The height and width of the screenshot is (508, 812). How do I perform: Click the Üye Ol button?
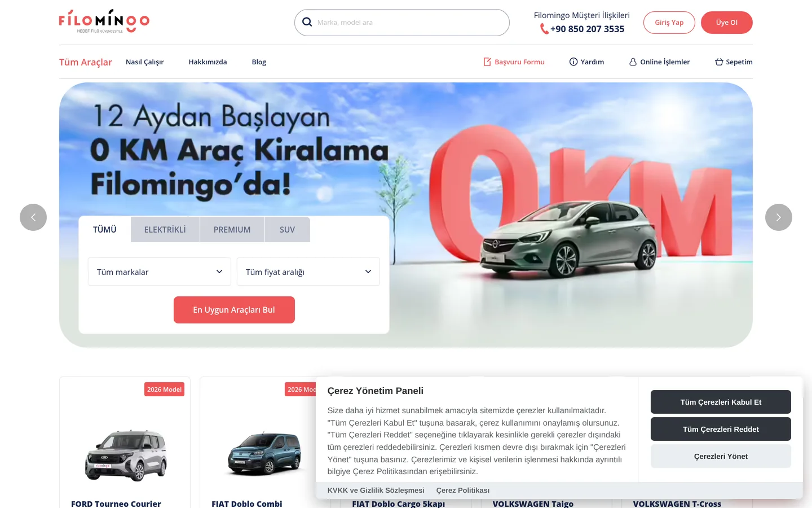[727, 23]
